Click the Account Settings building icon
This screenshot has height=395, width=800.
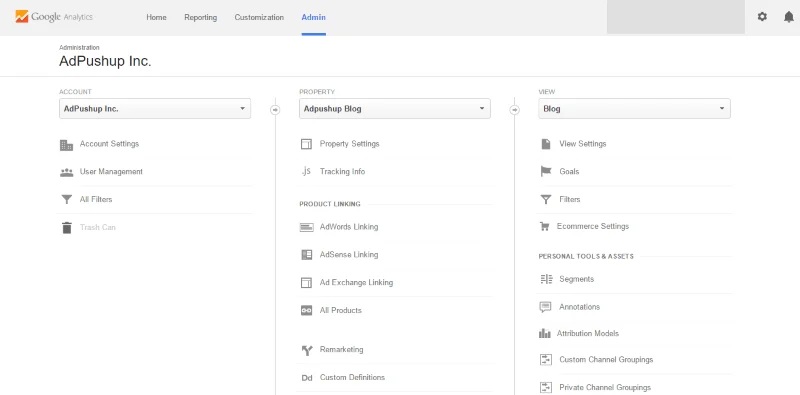tap(66, 145)
